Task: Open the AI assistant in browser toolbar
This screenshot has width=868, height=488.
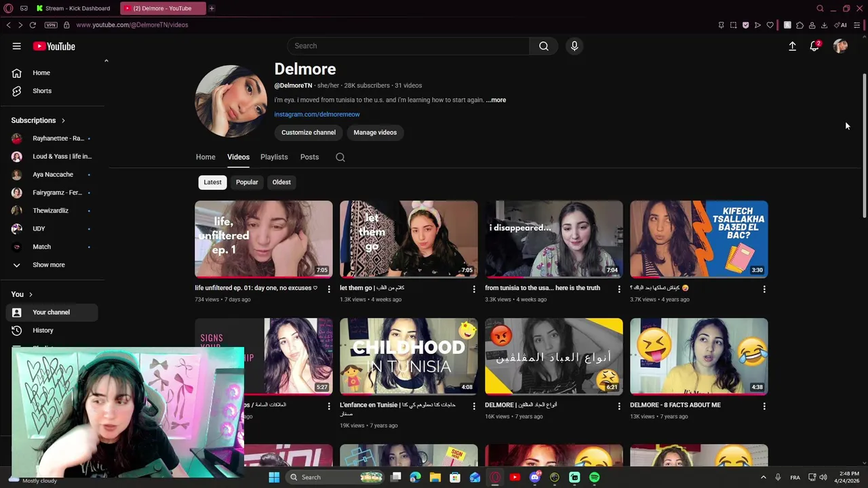Action: [x=841, y=25]
